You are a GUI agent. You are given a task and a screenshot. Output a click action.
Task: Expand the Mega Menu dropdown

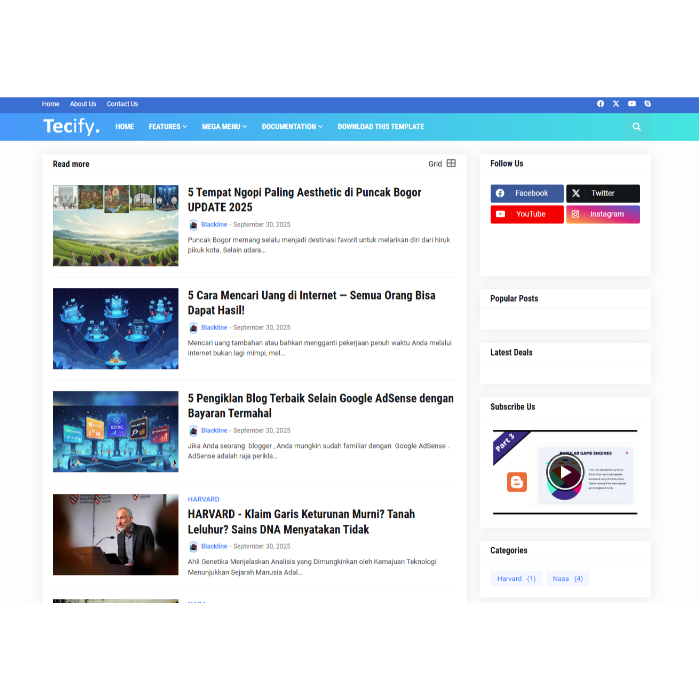[x=224, y=127]
